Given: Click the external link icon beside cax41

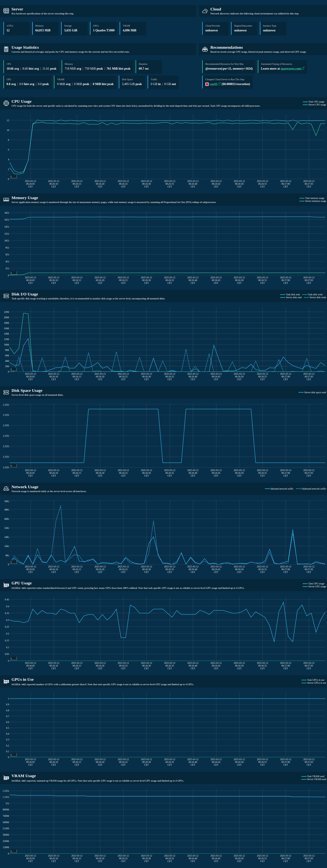Looking at the screenshot, I should (x=219, y=84).
